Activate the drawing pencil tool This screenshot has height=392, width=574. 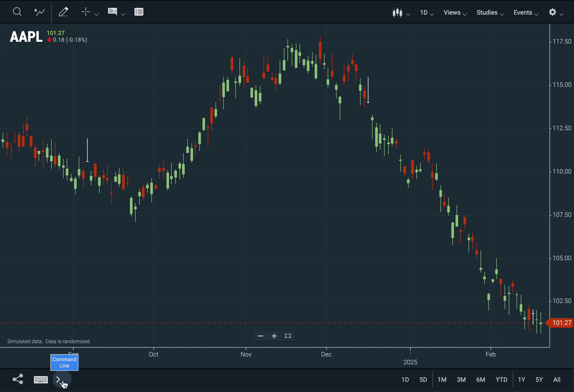(x=64, y=12)
